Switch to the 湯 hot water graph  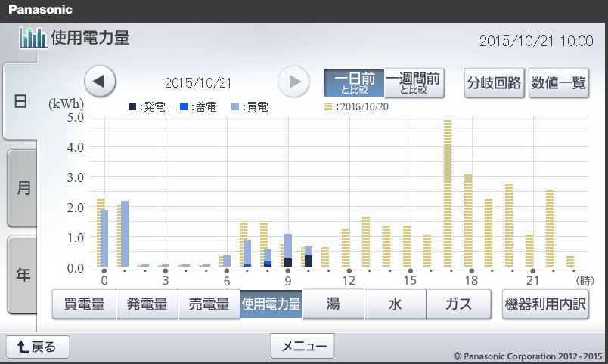[x=333, y=305]
